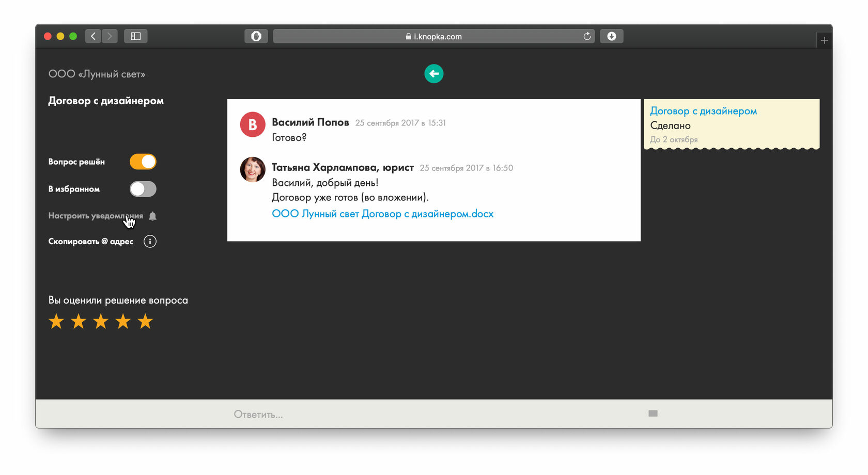The height and width of the screenshot is (475, 868).
Task: Click the yellow minimize window button
Action: tap(60, 36)
